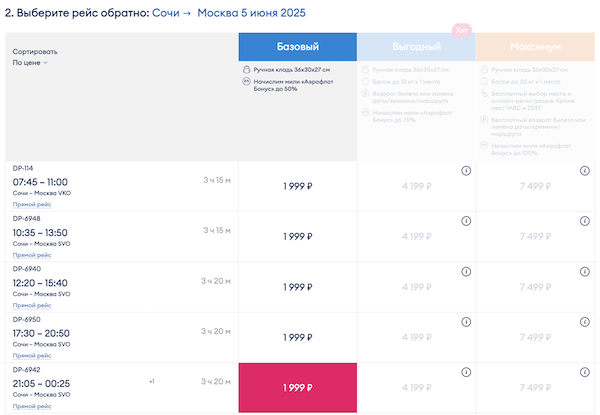Choose 1 999 ₽ Базовый price for DP-6950
600x415 pixels.
click(x=297, y=338)
